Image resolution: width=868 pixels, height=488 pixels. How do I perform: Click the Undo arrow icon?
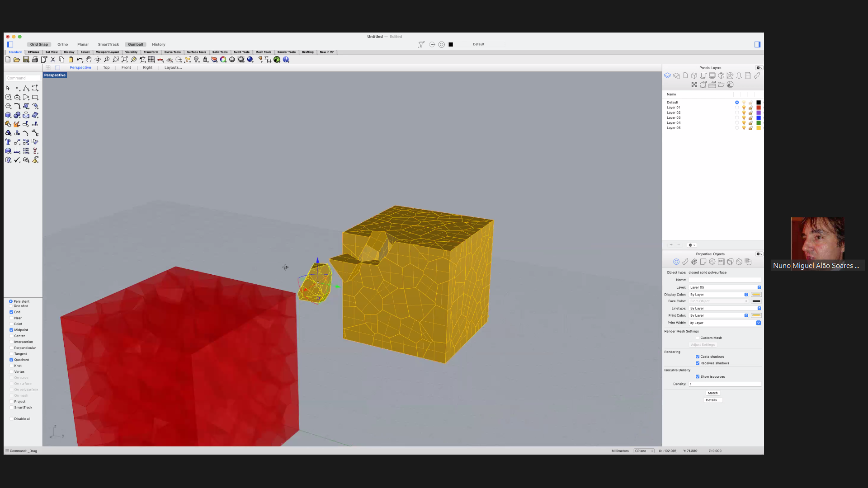coord(80,60)
